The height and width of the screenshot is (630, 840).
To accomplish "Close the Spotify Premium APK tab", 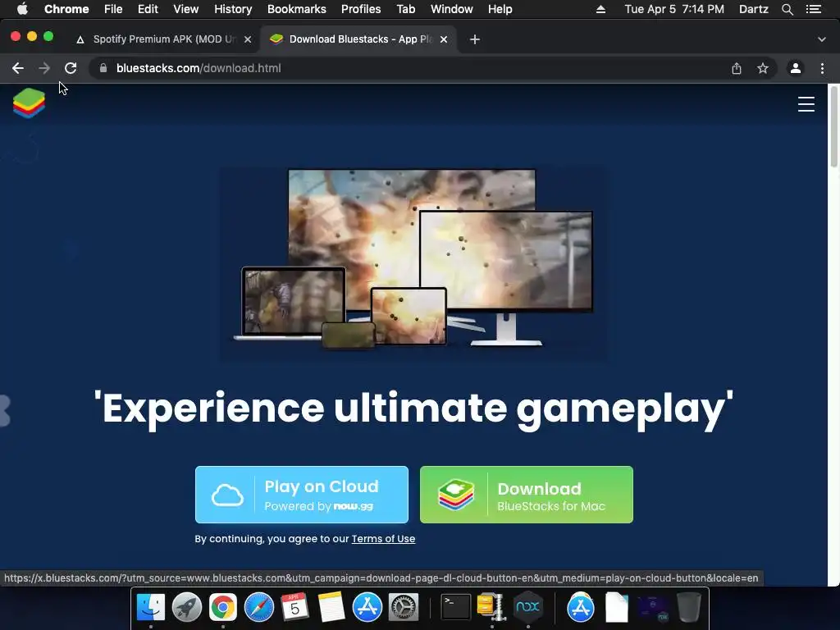I will (x=248, y=39).
